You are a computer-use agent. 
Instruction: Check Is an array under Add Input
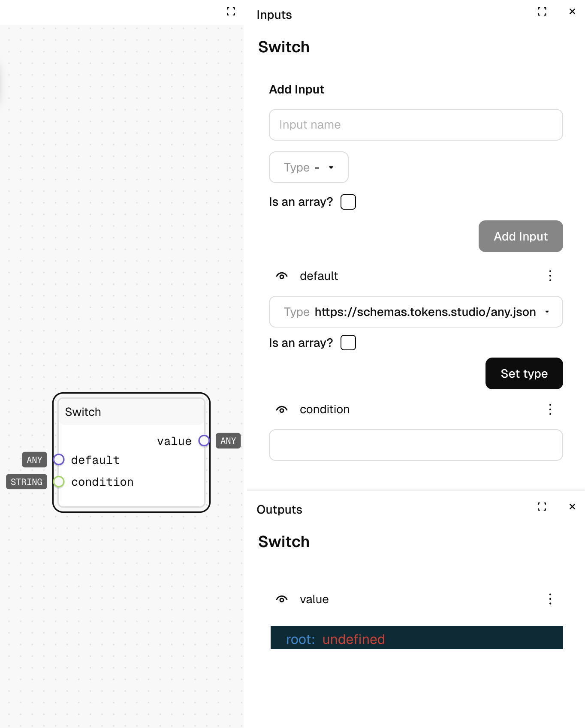pyautogui.click(x=348, y=202)
